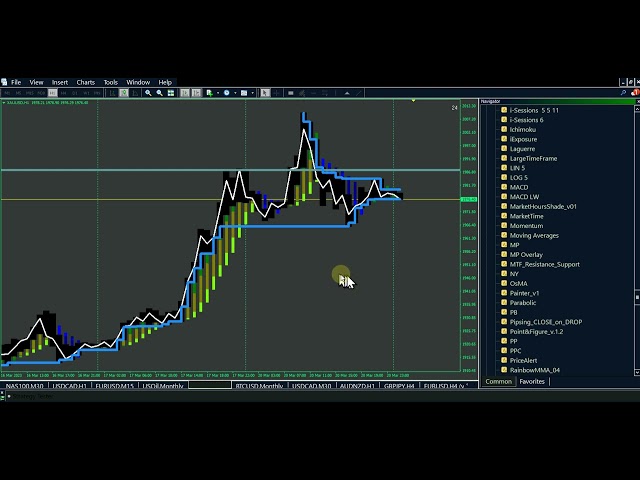Open the Charts menu
The height and width of the screenshot is (480, 640).
coord(86,82)
